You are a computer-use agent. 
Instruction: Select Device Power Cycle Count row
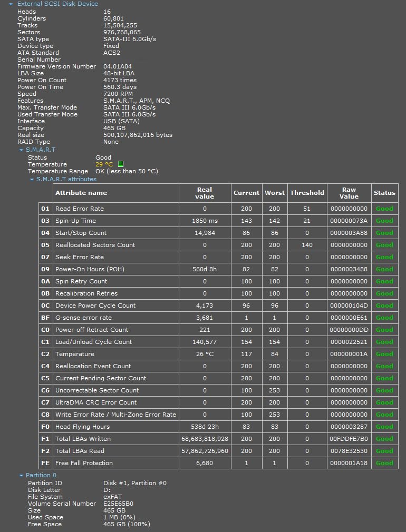(218, 306)
